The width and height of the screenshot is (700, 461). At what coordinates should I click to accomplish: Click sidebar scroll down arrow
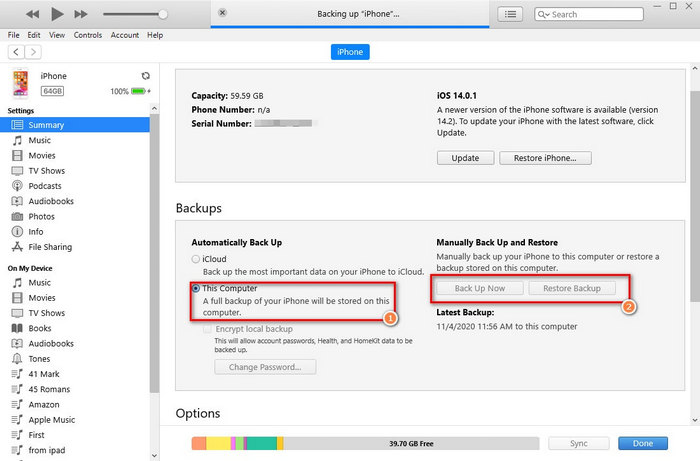point(154,456)
